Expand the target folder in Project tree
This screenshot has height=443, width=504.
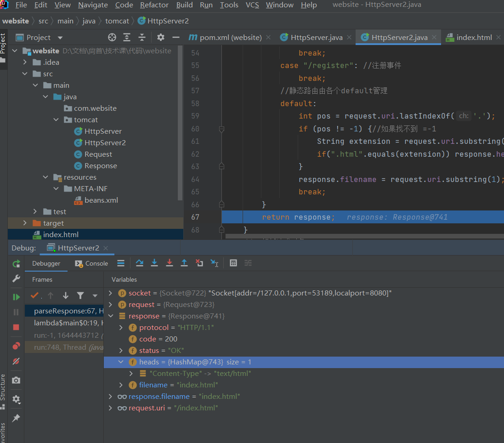[25, 223]
